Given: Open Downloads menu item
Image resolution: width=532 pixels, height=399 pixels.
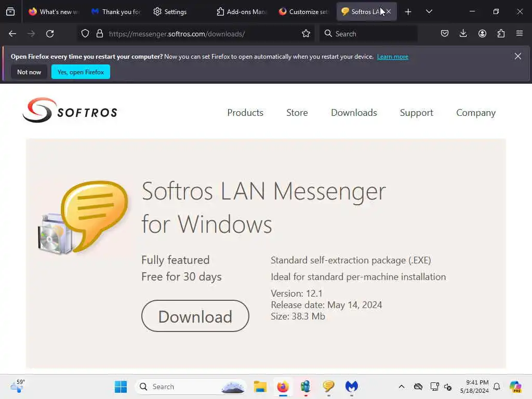Looking at the screenshot, I should tap(354, 113).
